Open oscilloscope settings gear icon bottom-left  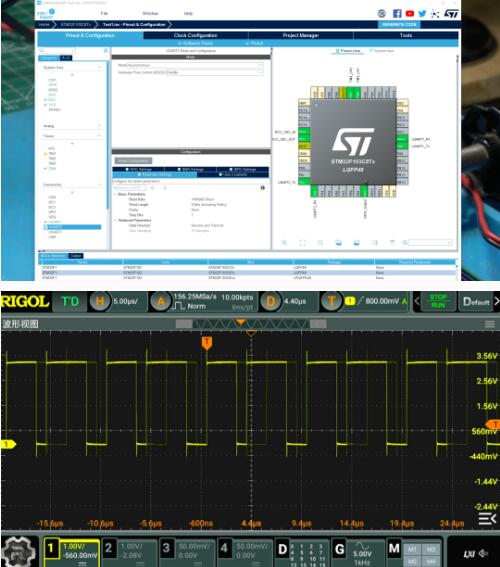[x=20, y=551]
